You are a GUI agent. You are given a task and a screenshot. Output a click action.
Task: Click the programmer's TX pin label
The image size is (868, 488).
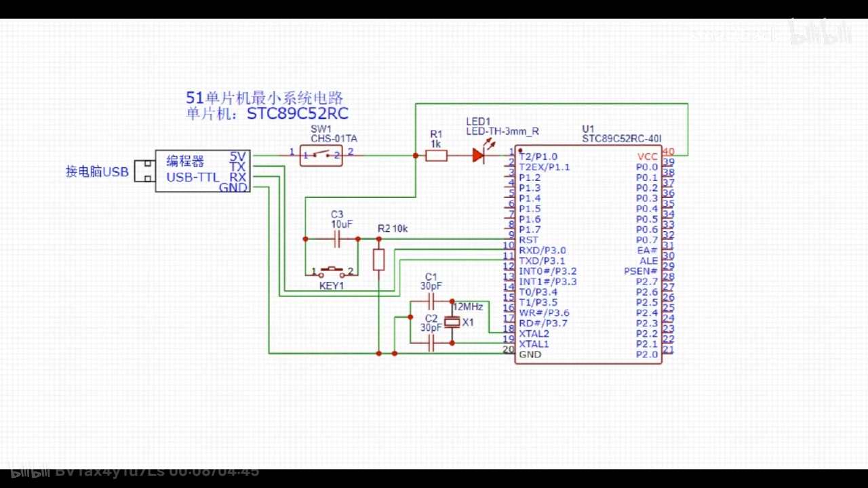(237, 167)
